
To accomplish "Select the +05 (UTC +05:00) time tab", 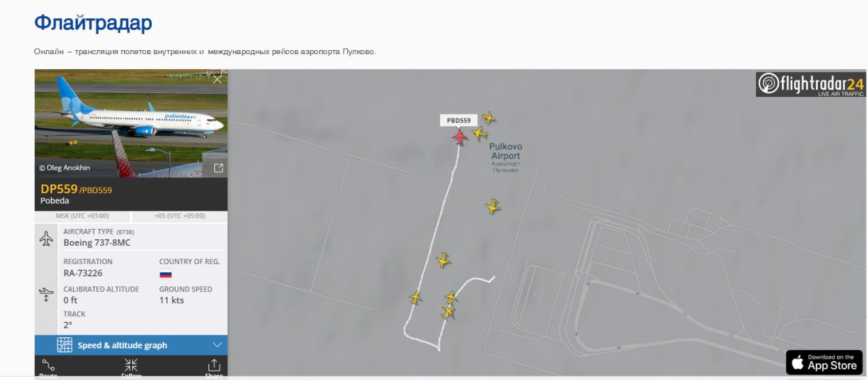I will coord(180,216).
